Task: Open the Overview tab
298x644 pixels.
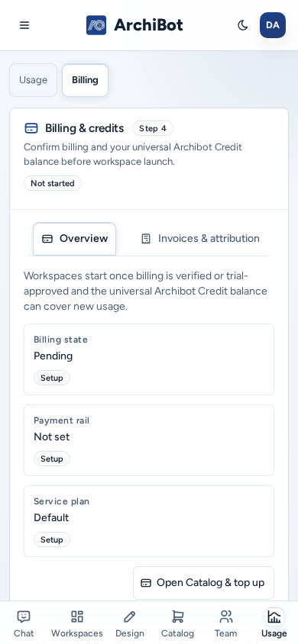Action: (x=74, y=239)
